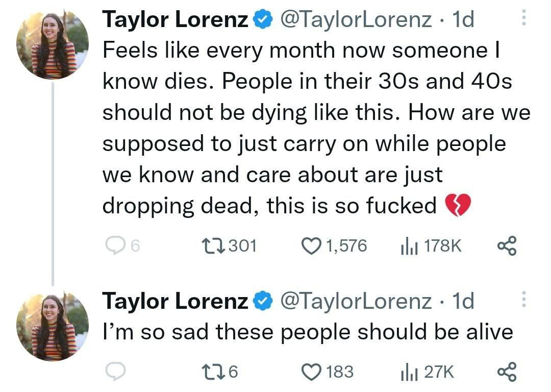551x392 pixels.
Task: Share the 'I'm so sad' tweet
Action: [x=507, y=372]
